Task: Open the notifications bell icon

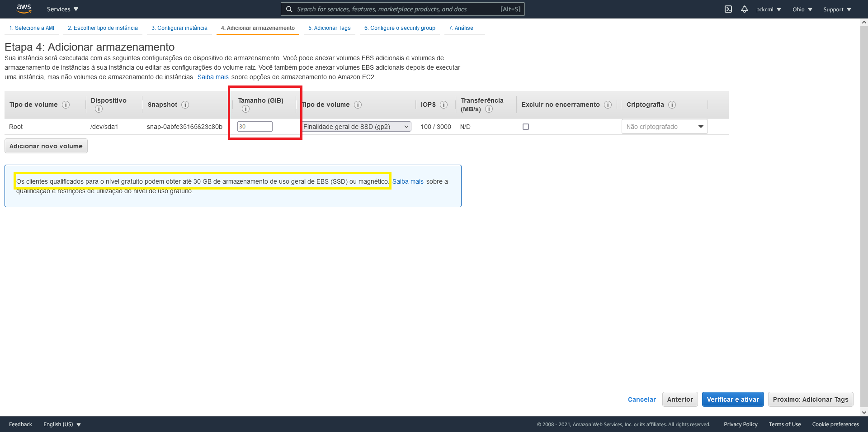Action: click(744, 9)
